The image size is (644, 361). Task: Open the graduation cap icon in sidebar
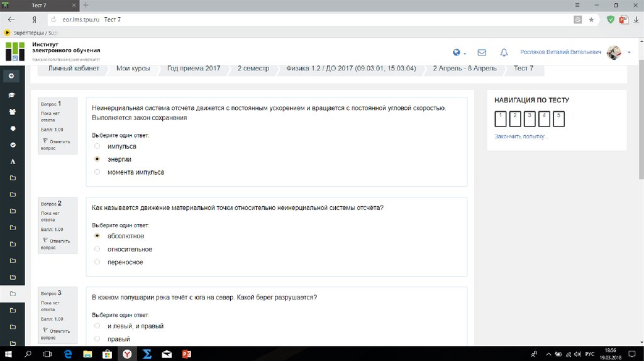(12, 95)
